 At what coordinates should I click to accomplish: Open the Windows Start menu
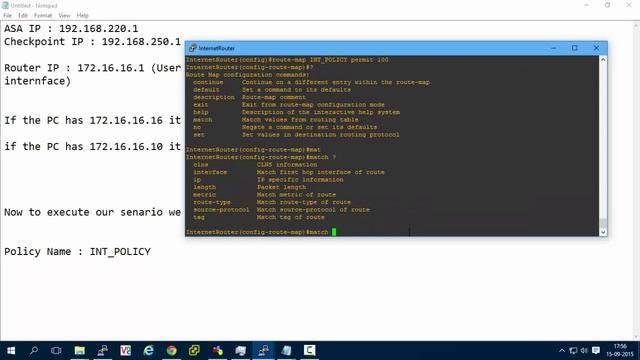click(x=11, y=351)
